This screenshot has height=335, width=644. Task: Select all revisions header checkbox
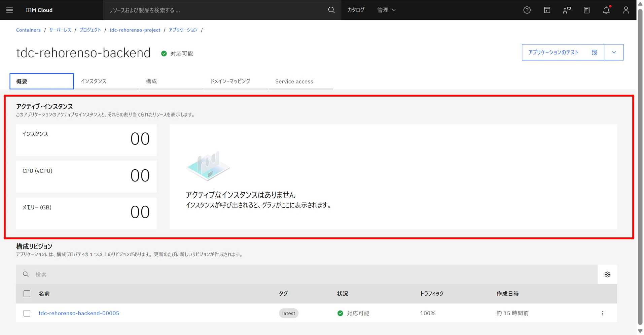point(27,294)
